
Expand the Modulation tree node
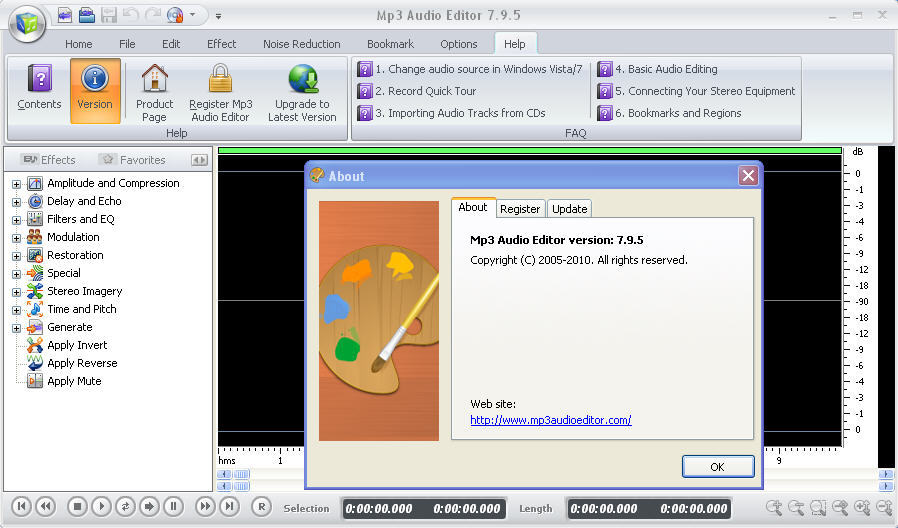coord(16,238)
